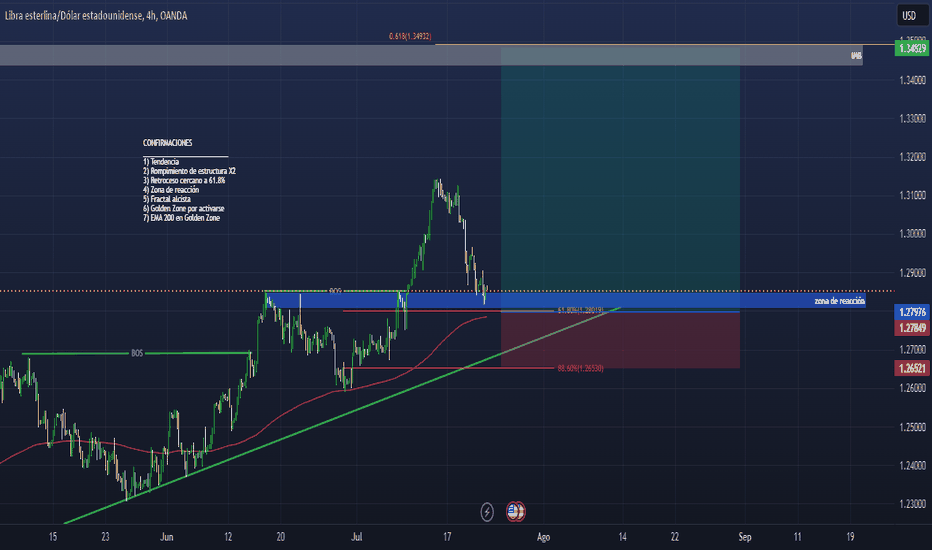This screenshot has height=550, width=932.
Task: Click the 14 date on time axis
Action: [x=622, y=537]
